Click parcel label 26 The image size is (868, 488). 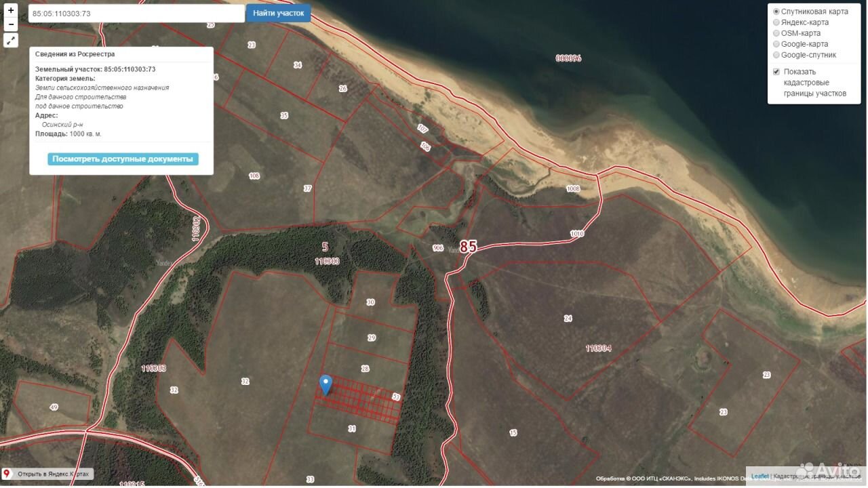pos(343,88)
